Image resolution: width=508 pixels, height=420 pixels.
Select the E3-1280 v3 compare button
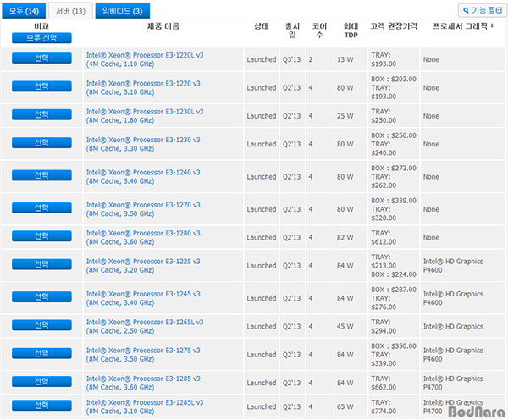[x=41, y=236]
